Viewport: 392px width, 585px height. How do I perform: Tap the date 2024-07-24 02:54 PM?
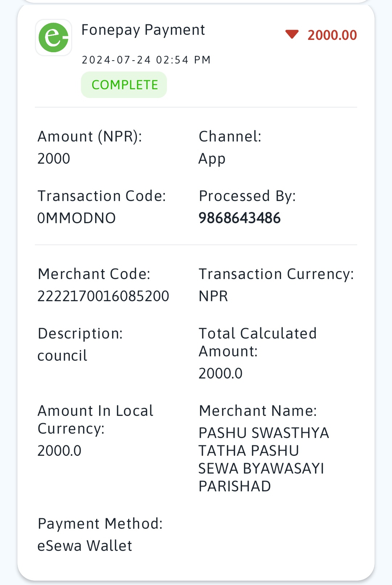coord(146,60)
